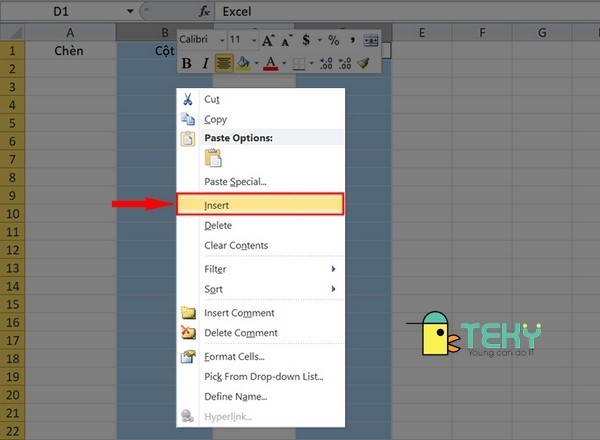Viewport: 600px width, 440px height.
Task: Click Decrease Font Size icon
Action: pos(287,40)
